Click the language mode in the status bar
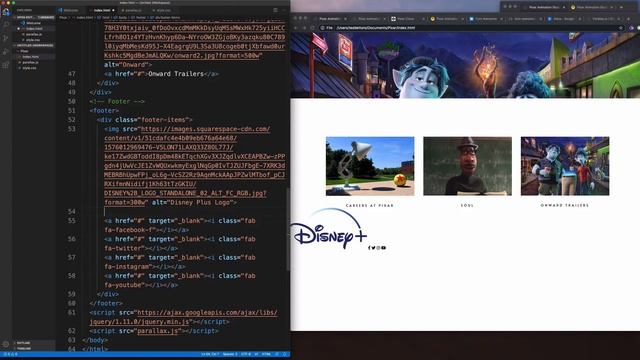The height and width of the screenshot is (360, 640). pyautogui.click(x=266, y=354)
